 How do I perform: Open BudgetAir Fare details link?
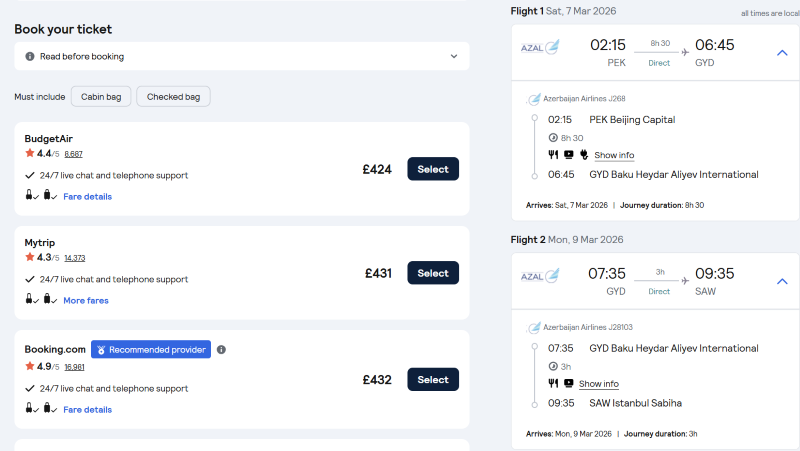click(87, 196)
